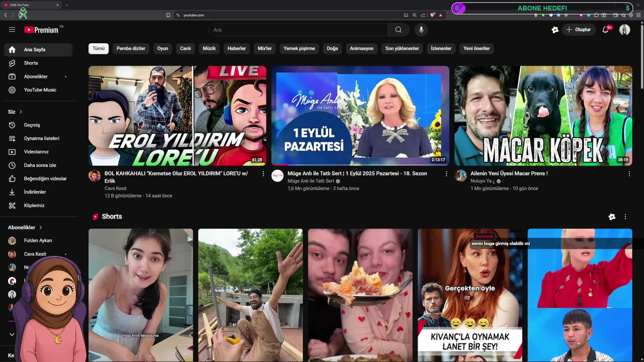Open Videolarınız in the sidebar
The width and height of the screenshot is (644, 362).
[x=38, y=152]
